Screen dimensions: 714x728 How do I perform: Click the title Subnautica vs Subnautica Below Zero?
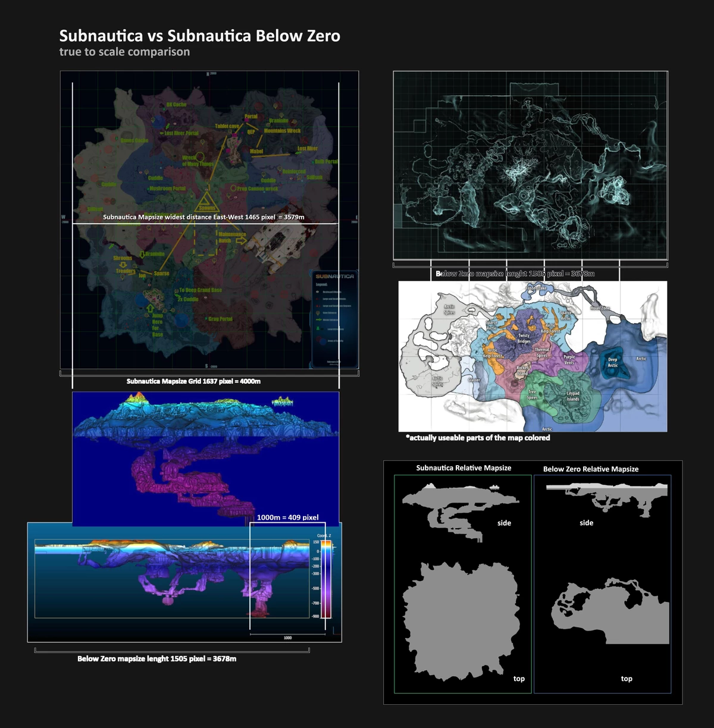(x=200, y=36)
